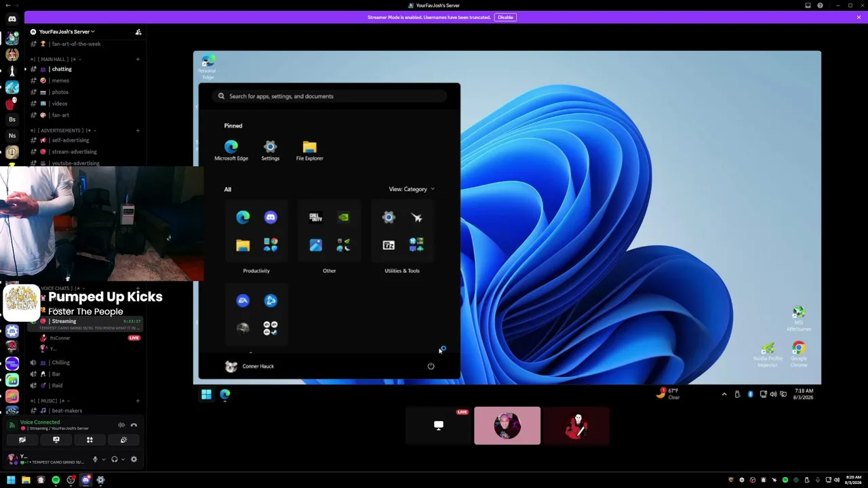Disconnect from voice with hang-up icon
This screenshot has width=868, height=488.
134,425
